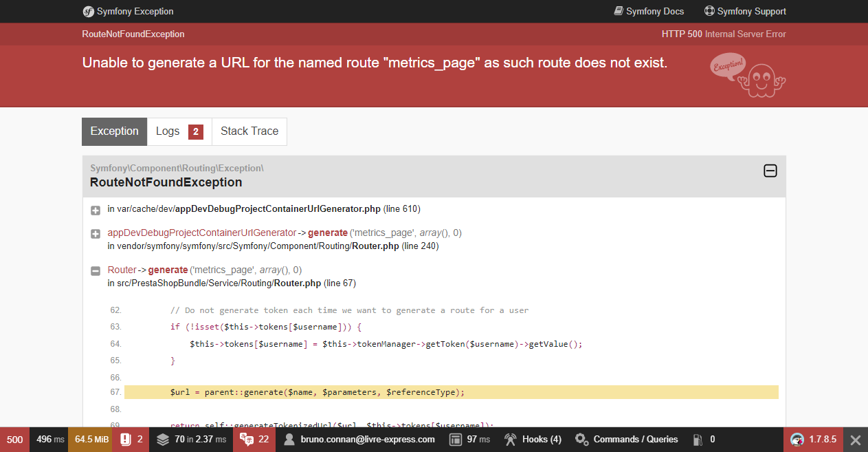The image size is (868, 452).
Task: Open the Twig render icon panel
Action: (x=456, y=440)
